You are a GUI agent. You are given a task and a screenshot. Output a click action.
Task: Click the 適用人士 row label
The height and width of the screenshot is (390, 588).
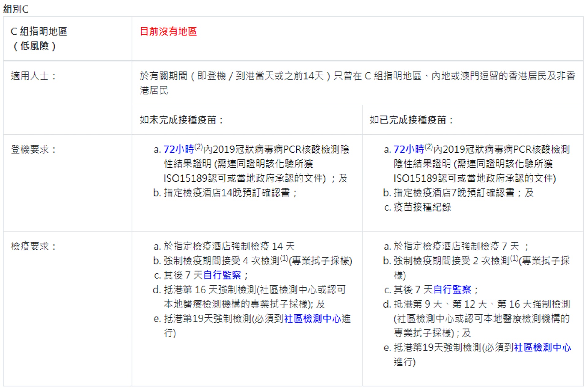pyautogui.click(x=33, y=76)
